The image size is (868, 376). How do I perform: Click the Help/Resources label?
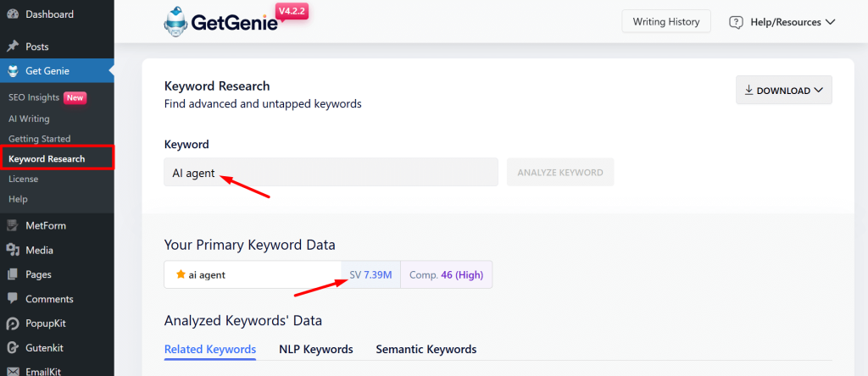coord(786,22)
